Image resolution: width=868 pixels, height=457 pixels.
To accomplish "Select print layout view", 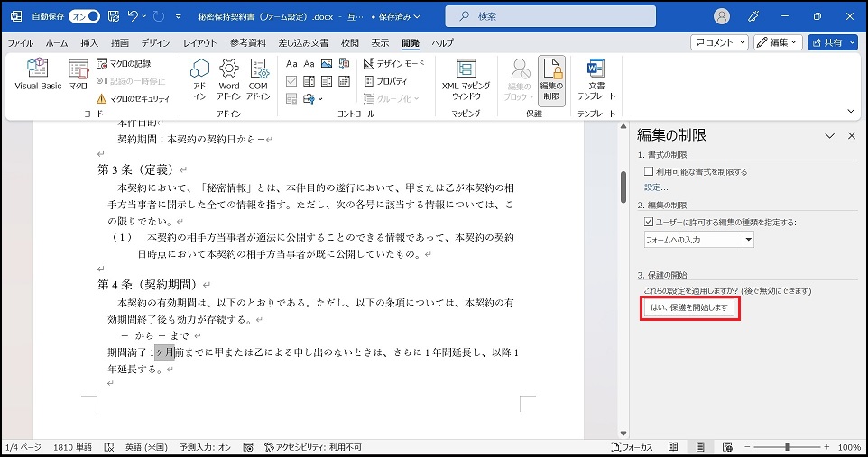I will [x=700, y=447].
